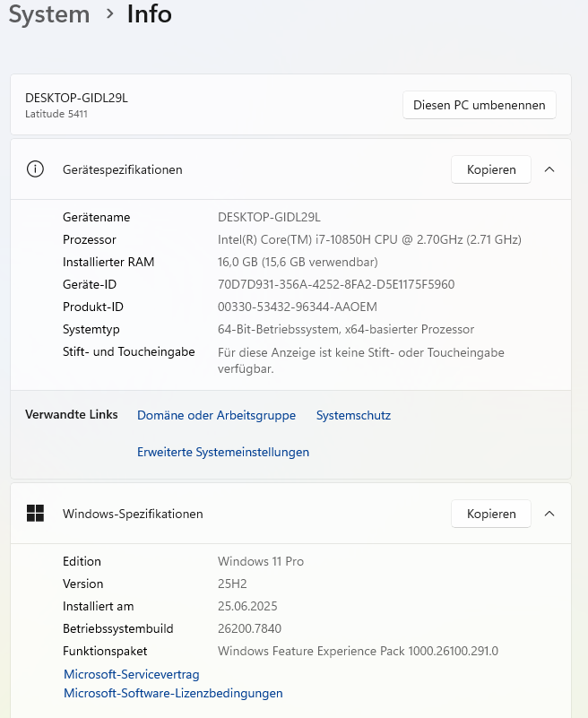
Task: Click the breadcrumb chevron between System and Info
Action: click(x=109, y=14)
